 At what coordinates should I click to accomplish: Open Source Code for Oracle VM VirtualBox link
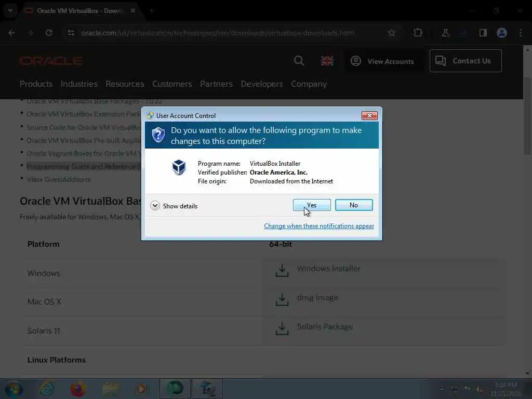click(84, 128)
